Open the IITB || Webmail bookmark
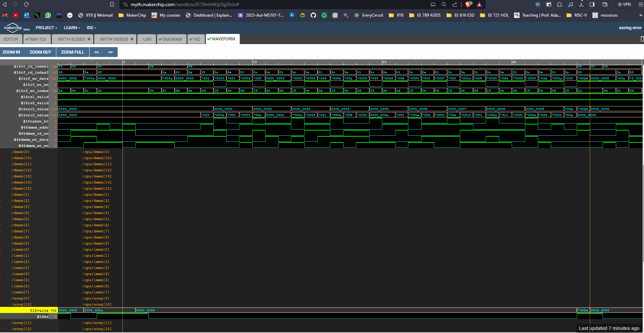This screenshot has width=644, height=333. click(95, 15)
